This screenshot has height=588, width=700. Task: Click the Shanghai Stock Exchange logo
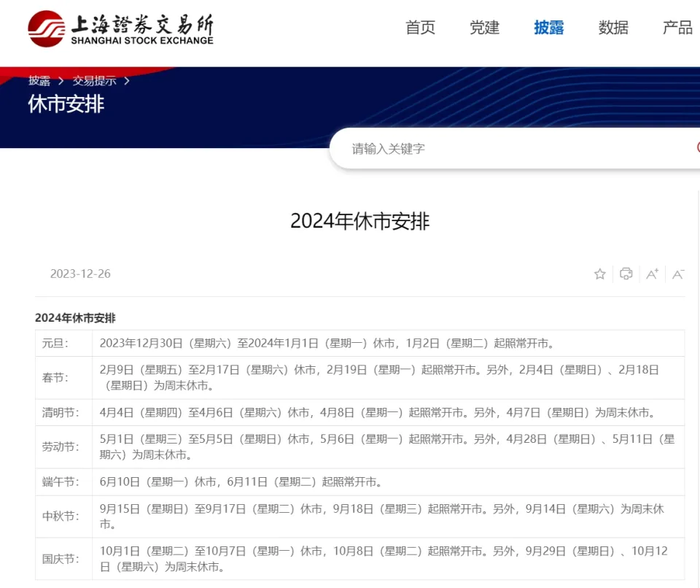pos(121,28)
